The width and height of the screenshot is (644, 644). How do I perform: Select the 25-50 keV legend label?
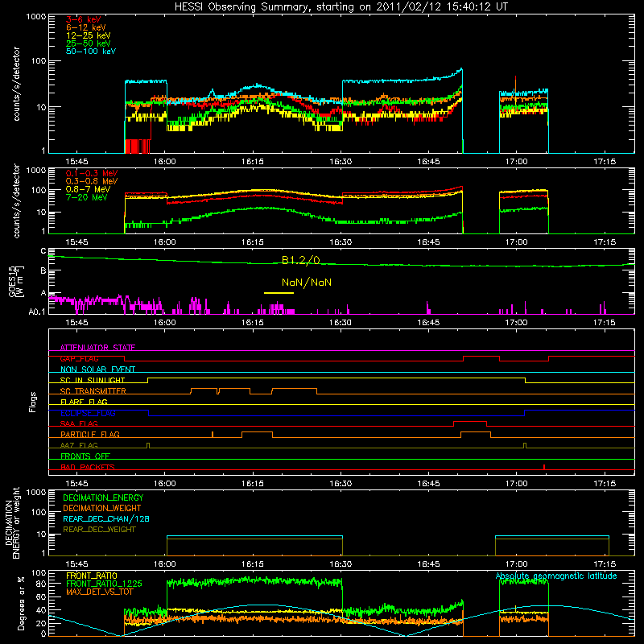pos(88,43)
